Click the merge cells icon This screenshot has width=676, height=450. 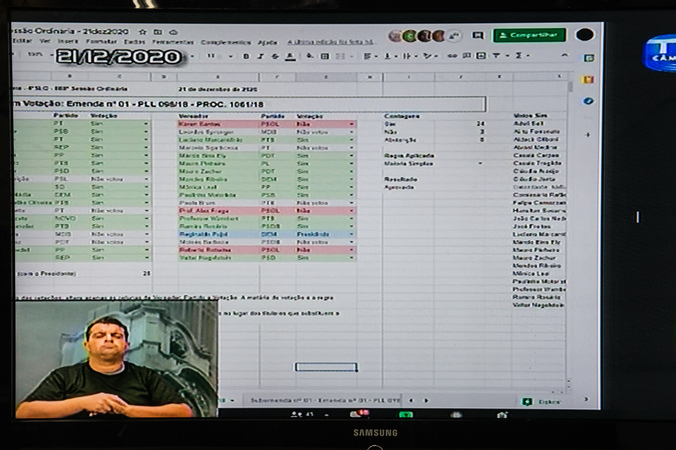[x=340, y=56]
